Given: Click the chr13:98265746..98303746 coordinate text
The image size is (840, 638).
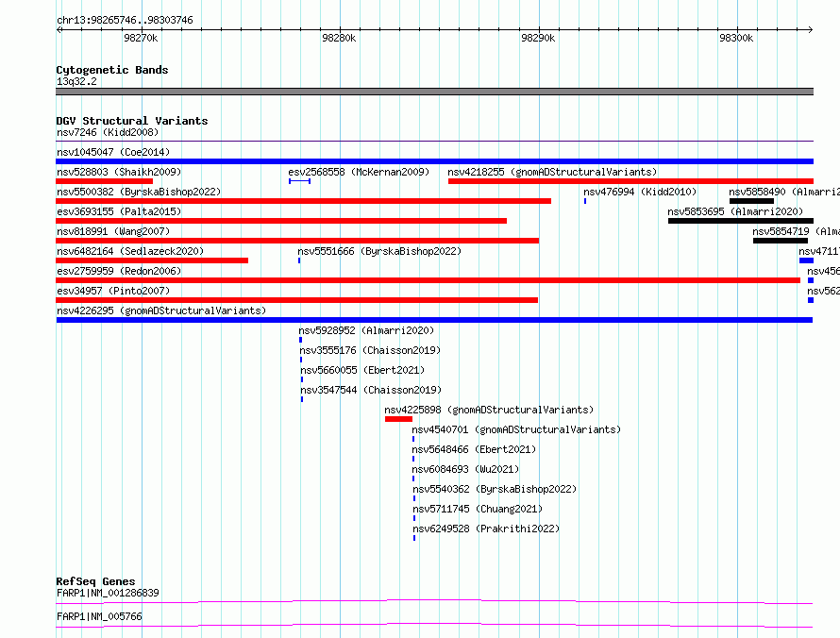Looking at the screenshot, I should point(125,20).
